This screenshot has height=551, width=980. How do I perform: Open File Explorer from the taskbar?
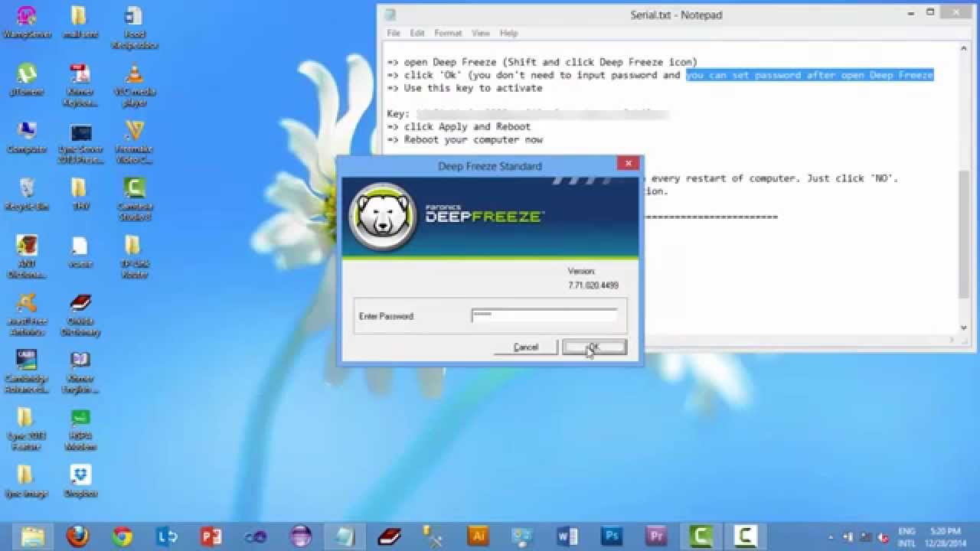click(x=32, y=536)
